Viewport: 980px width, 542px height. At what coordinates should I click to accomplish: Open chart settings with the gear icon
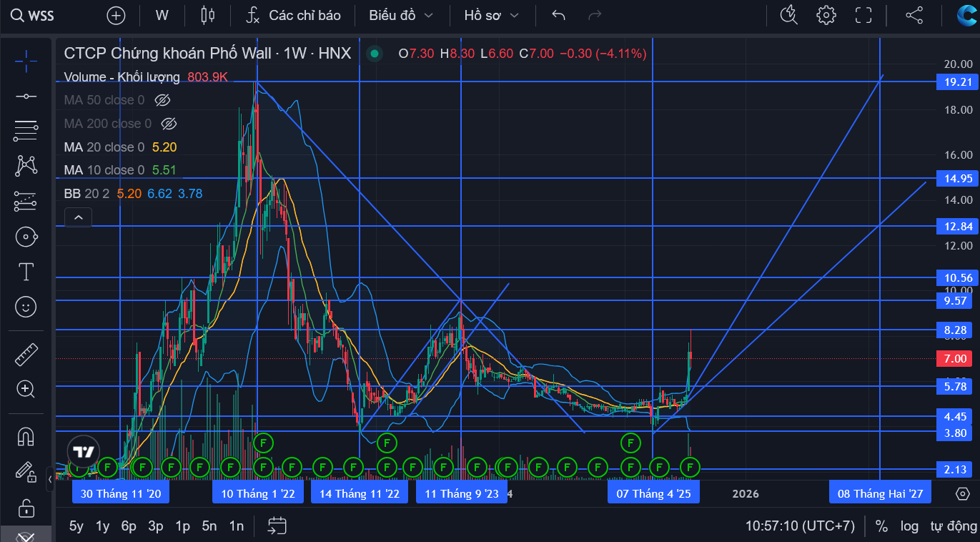click(826, 15)
